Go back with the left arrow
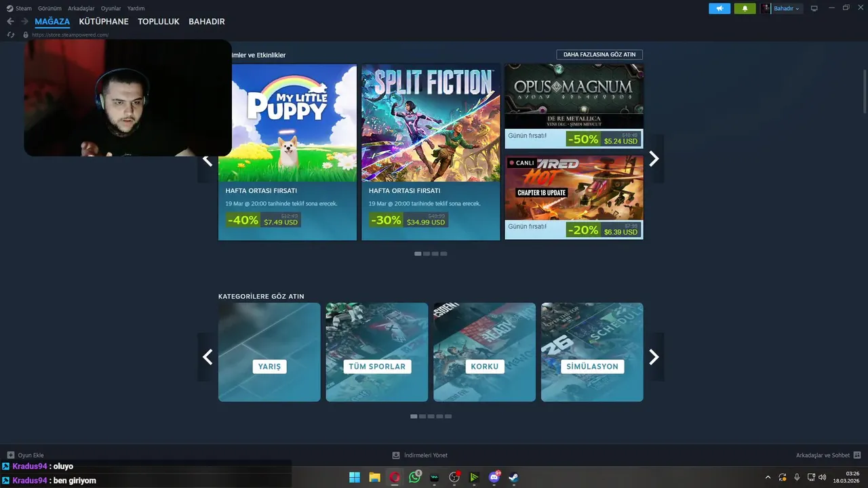 click(10, 22)
